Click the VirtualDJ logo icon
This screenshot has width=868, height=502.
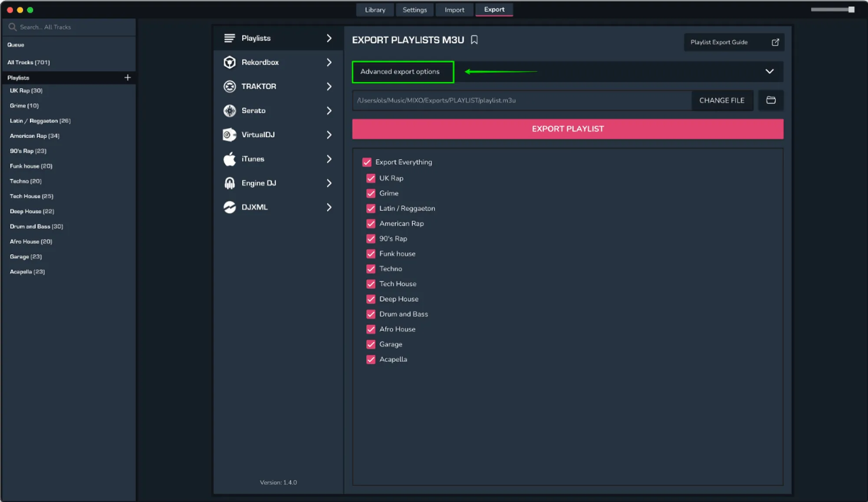[230, 135]
